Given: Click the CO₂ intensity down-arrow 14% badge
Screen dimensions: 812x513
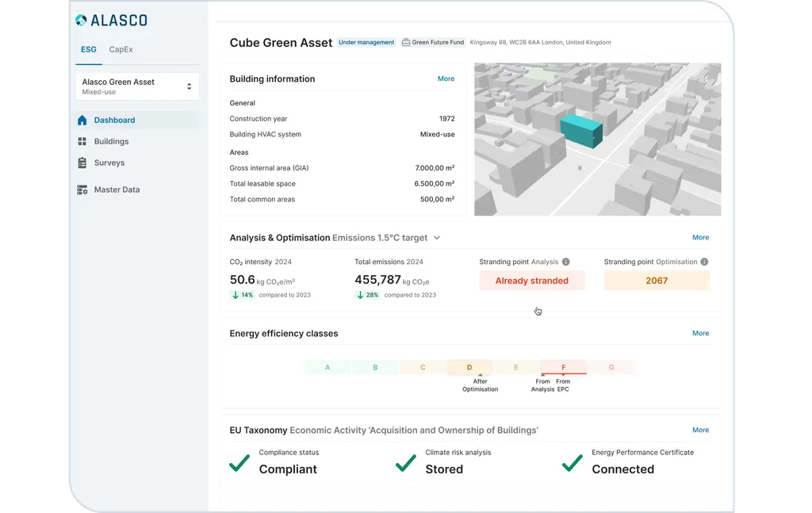Looking at the screenshot, I should coord(243,295).
